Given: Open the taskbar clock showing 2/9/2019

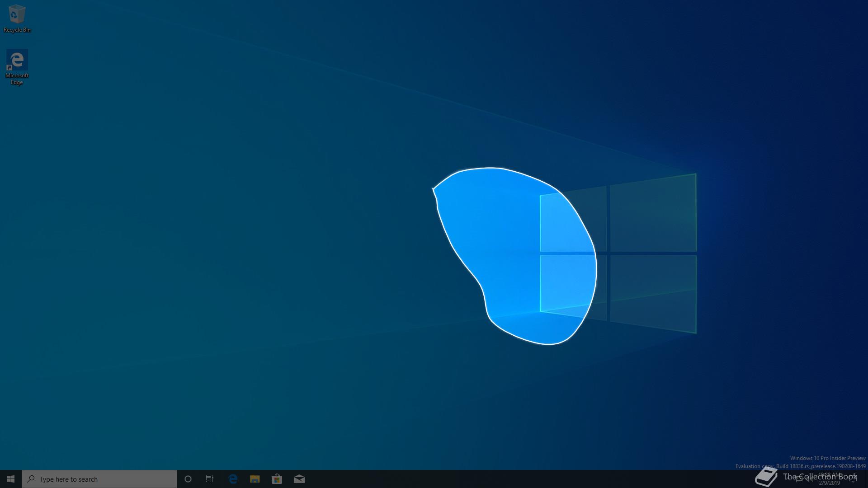Looking at the screenshot, I should (x=829, y=479).
